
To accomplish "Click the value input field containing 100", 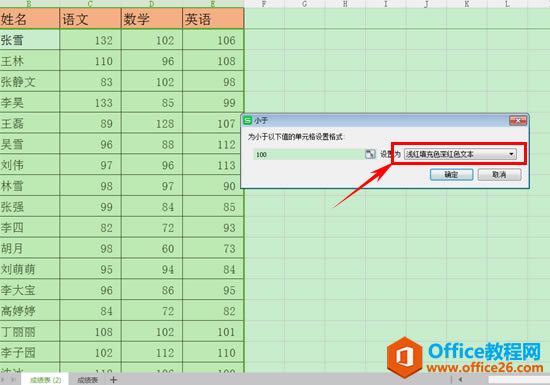I will click(309, 154).
